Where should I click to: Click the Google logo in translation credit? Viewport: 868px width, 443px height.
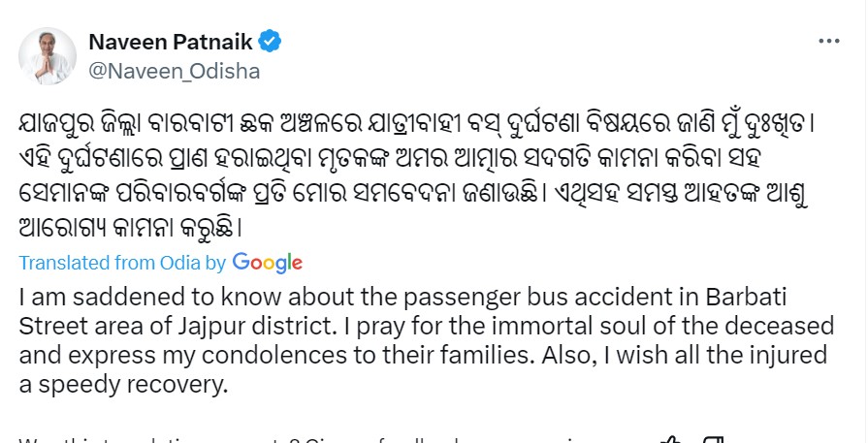268,262
